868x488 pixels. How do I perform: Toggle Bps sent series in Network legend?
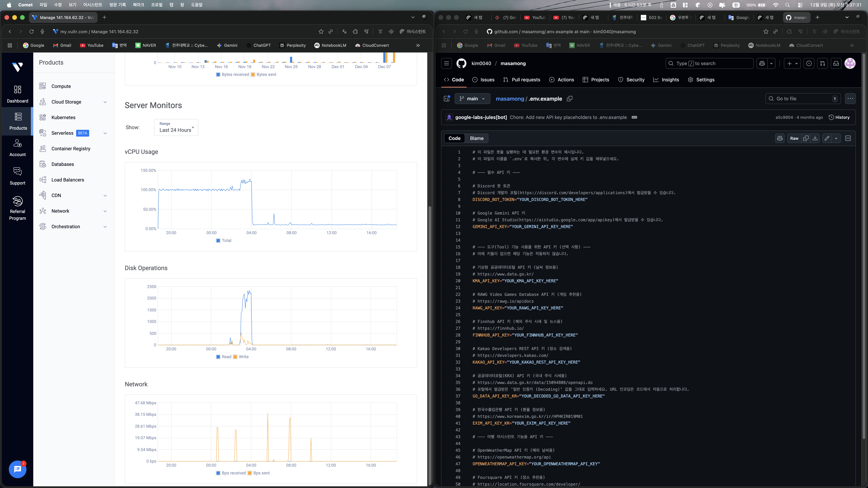point(258,473)
